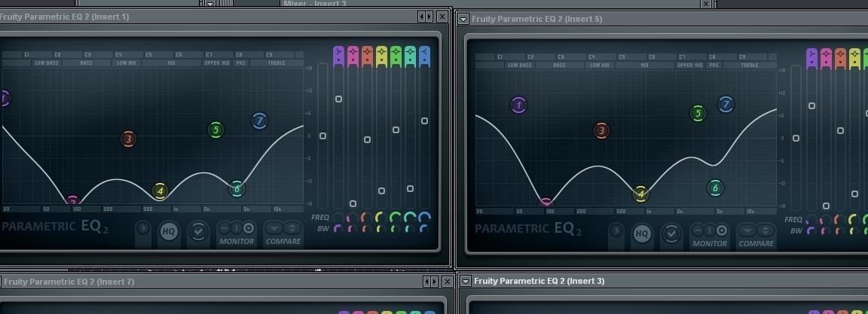Select band 3 orange node in Insert 5 graph
The width and height of the screenshot is (868, 314).
pyautogui.click(x=601, y=131)
